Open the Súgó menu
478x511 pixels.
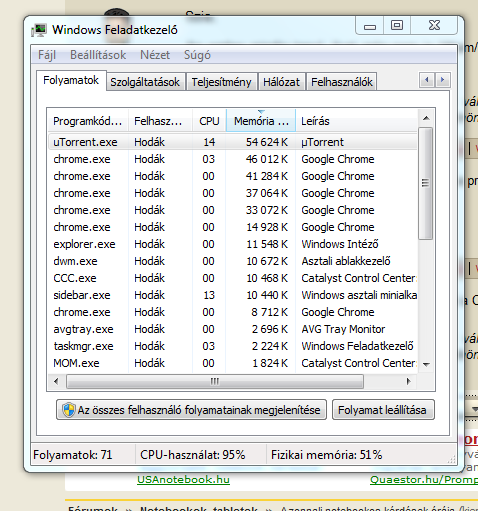click(x=197, y=55)
